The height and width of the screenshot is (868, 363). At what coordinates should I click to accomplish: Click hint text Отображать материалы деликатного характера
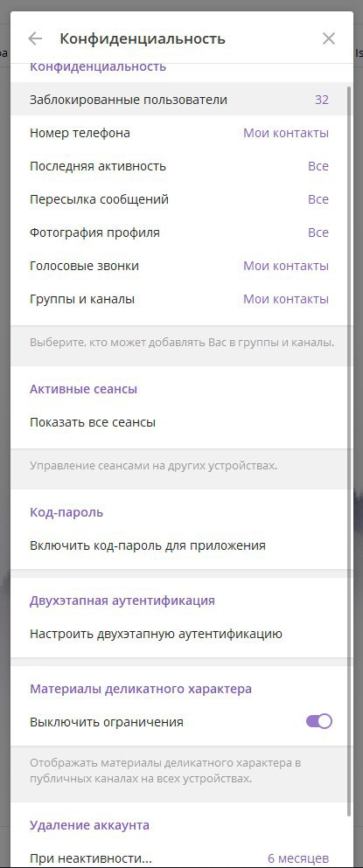165,771
